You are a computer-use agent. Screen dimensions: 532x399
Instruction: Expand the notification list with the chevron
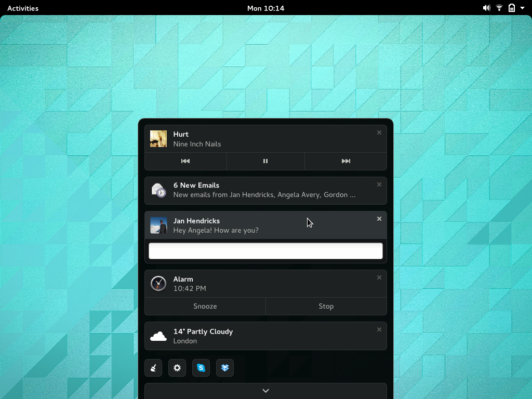(265, 390)
